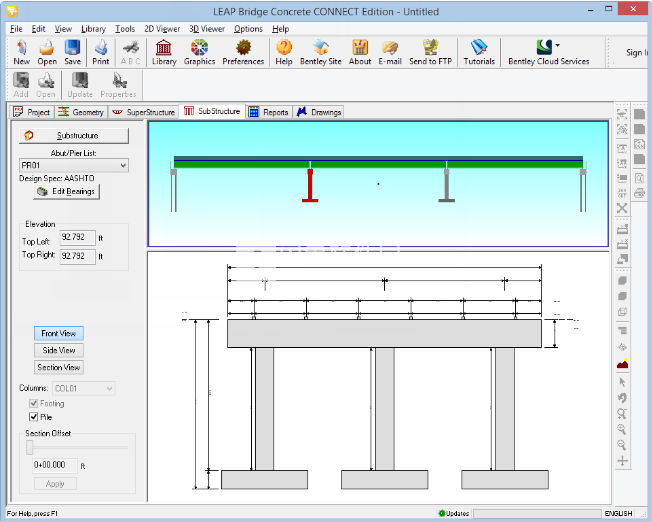Click the zoom in magnifier icon

[x=622, y=429]
